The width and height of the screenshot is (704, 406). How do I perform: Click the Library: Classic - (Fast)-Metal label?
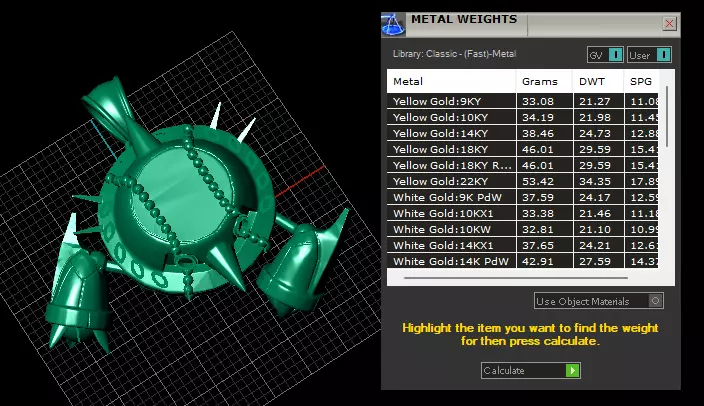[454, 54]
